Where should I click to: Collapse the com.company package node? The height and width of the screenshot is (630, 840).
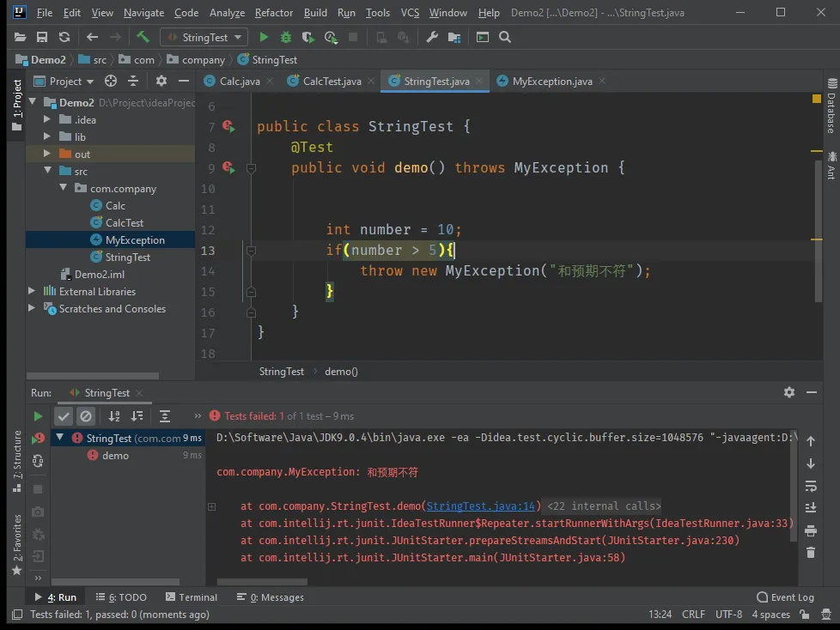(x=64, y=189)
